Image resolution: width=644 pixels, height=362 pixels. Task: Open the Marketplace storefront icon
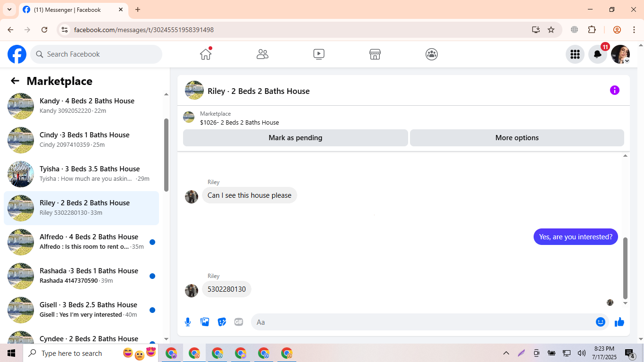click(375, 54)
